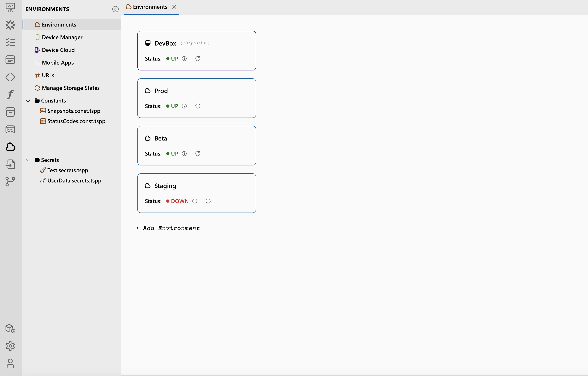
Task: Open the Environments tab
Action: (150, 6)
